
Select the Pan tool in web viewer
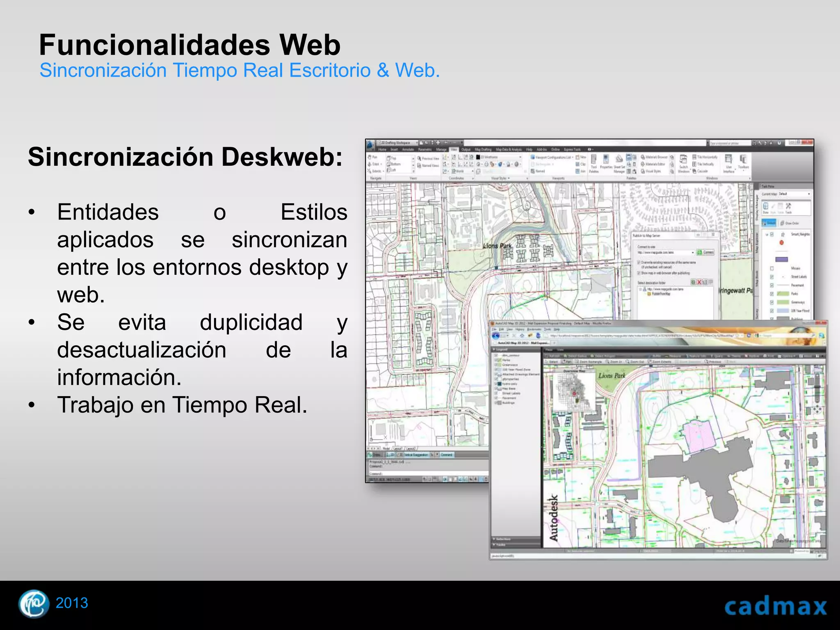point(566,362)
